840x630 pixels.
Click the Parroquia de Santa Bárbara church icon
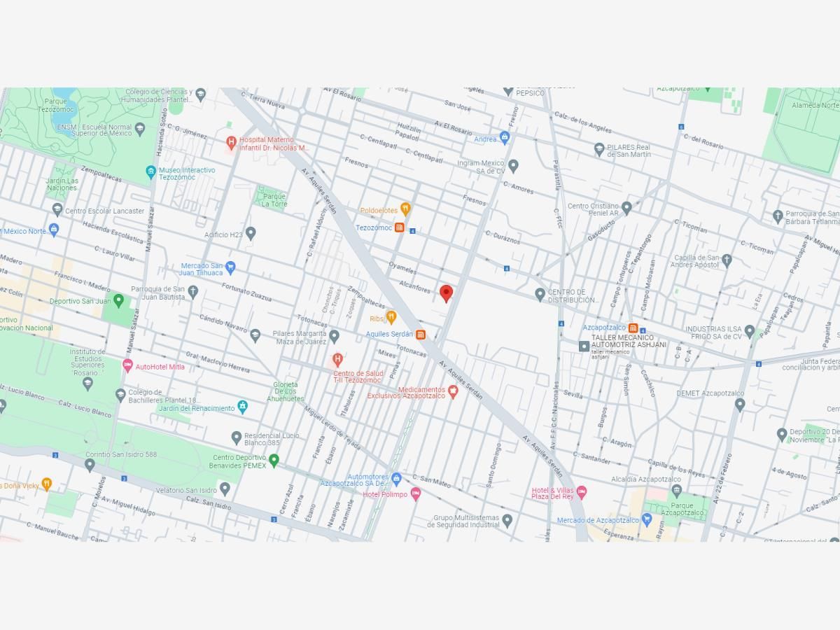pos(778,216)
